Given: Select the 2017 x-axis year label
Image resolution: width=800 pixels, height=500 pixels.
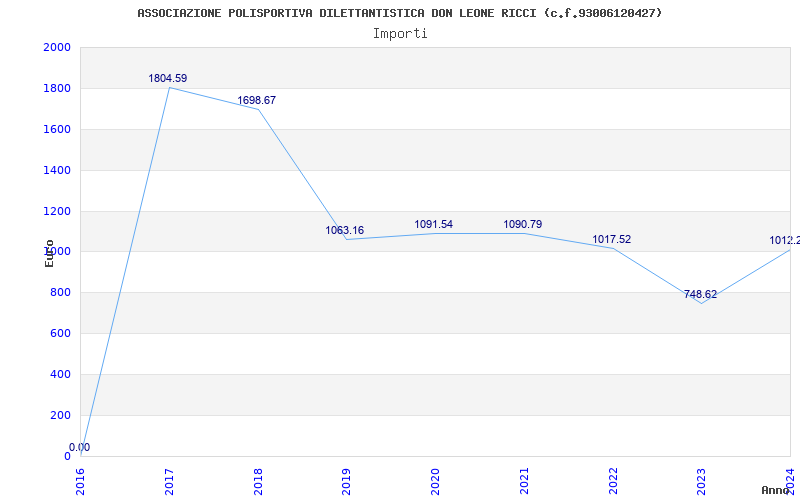Looking at the screenshot, I should 169,481.
